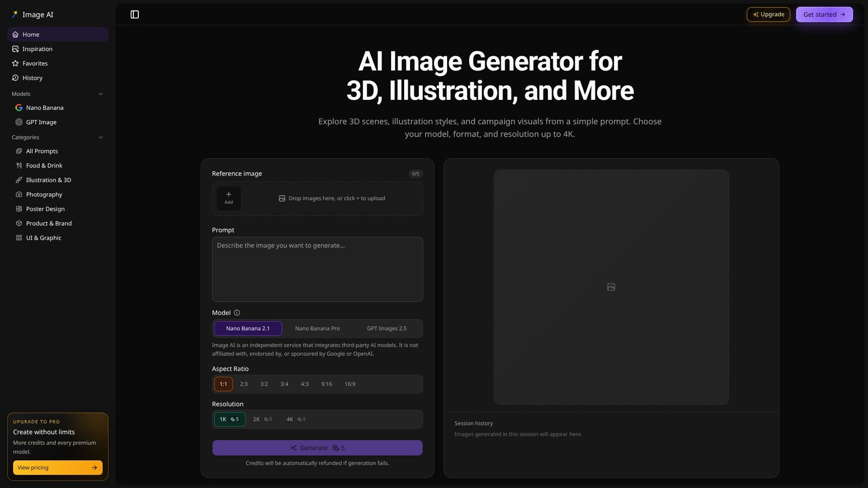Choose the 1:1 aspect ratio

click(224, 384)
